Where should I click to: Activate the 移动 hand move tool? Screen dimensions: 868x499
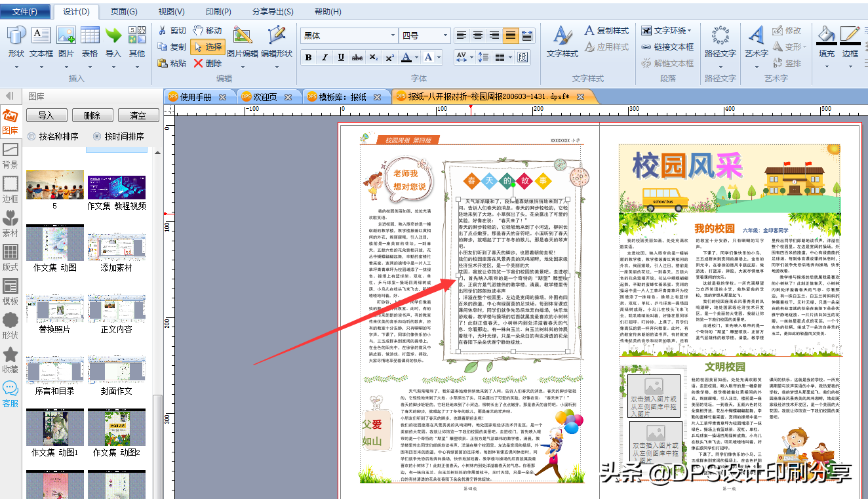click(207, 30)
